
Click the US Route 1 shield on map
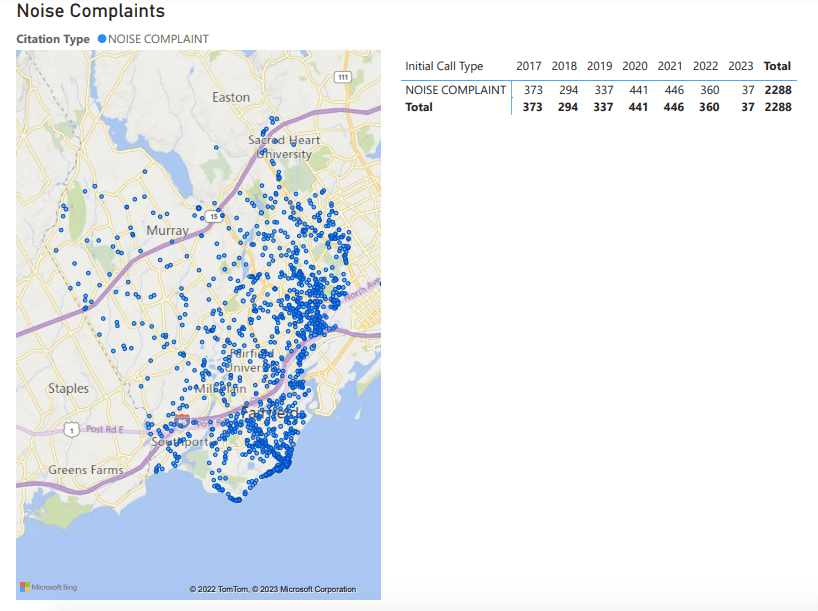pos(71,430)
